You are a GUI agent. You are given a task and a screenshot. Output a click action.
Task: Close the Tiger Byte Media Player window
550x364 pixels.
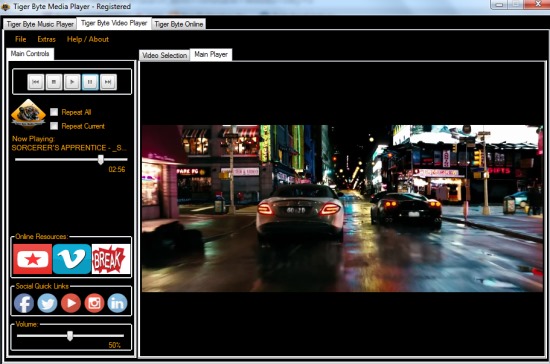pyautogui.click(x=538, y=4)
